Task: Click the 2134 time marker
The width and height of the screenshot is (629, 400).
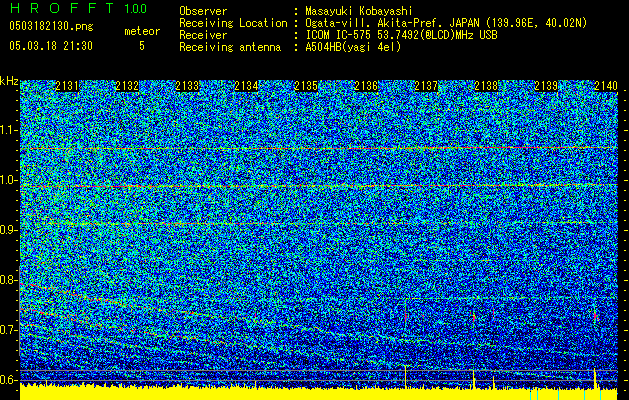Action: (246, 86)
